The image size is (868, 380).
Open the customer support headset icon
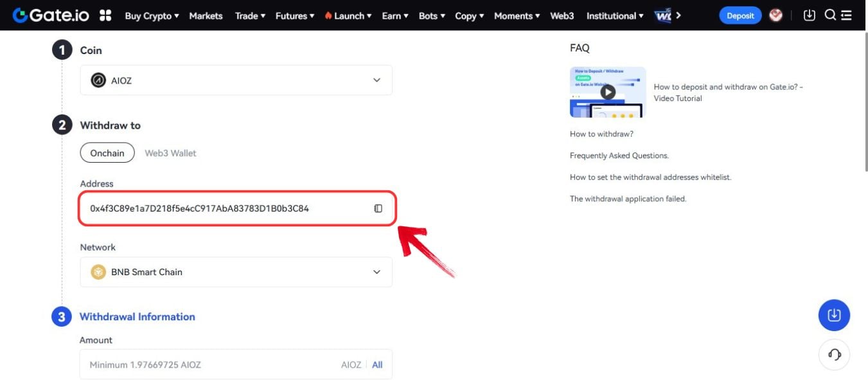pyautogui.click(x=834, y=354)
